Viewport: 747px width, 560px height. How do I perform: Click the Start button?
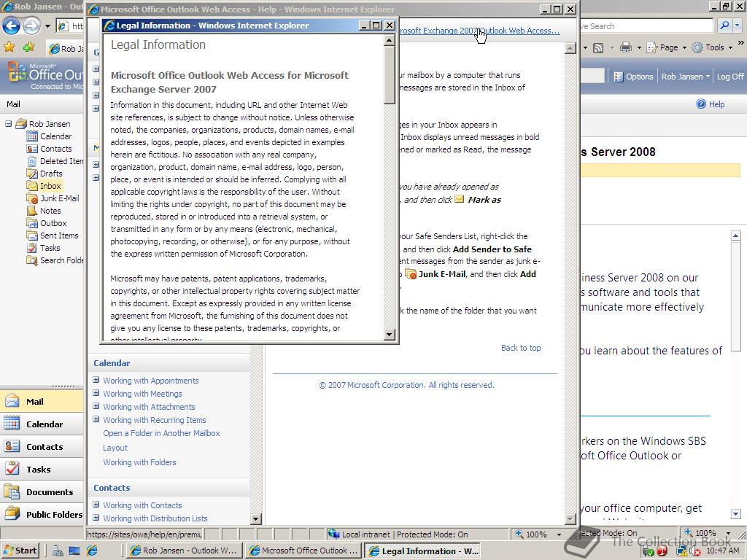pos(20,551)
